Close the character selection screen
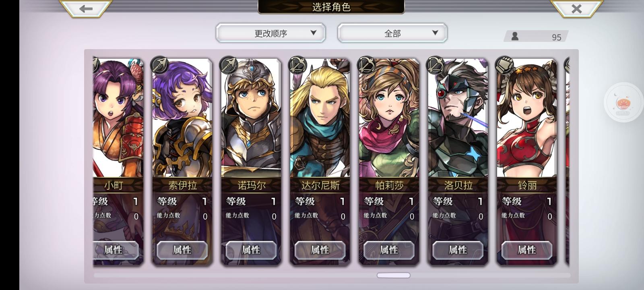Viewport: 644px width, 290px height. (x=576, y=8)
